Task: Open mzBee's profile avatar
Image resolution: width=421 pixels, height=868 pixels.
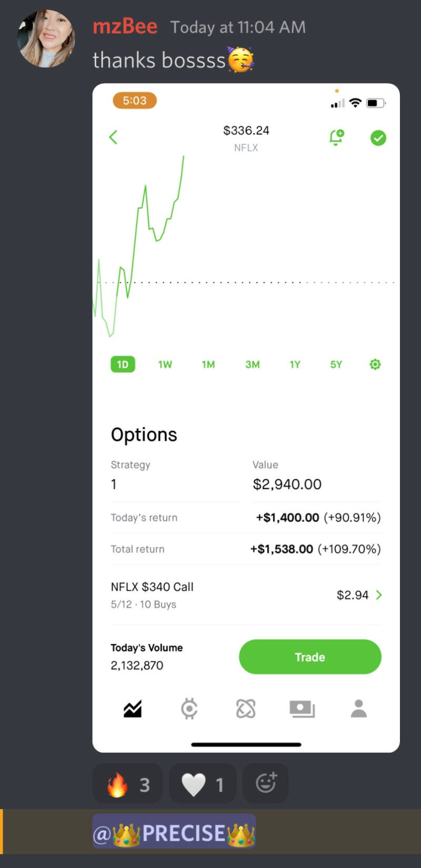Action: click(46, 39)
